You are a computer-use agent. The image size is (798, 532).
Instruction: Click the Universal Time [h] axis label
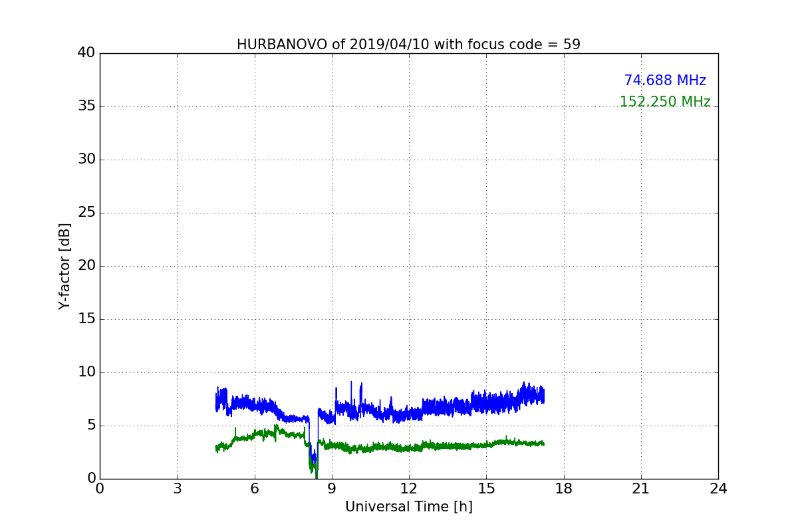coord(408,507)
